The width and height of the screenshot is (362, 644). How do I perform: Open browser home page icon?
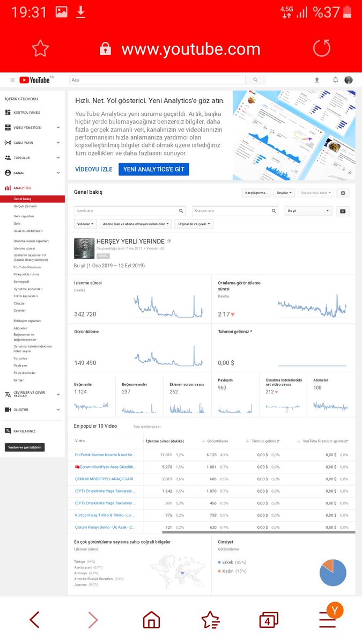tap(151, 620)
